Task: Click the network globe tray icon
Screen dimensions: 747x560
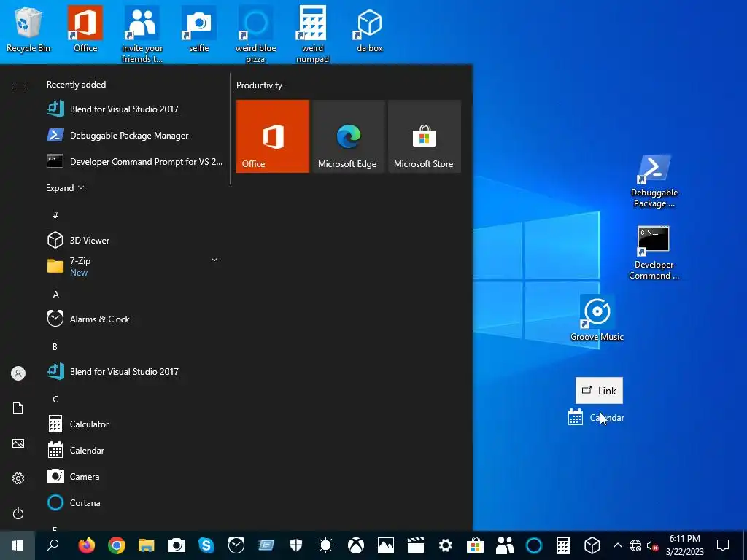Action: (635, 545)
